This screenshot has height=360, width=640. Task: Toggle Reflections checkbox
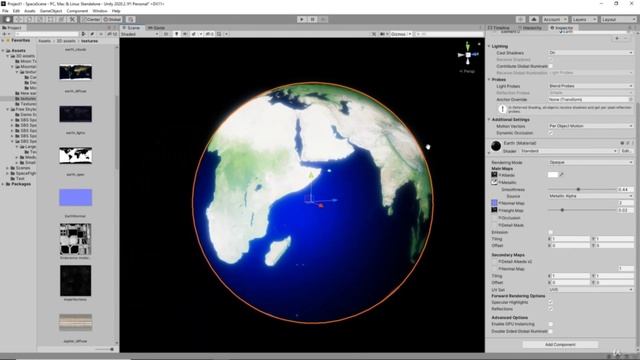551,309
